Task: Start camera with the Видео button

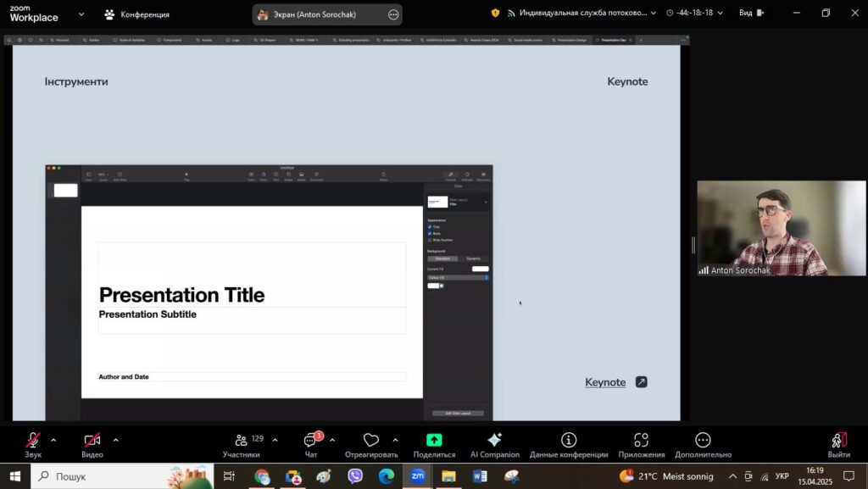Action: (x=92, y=445)
